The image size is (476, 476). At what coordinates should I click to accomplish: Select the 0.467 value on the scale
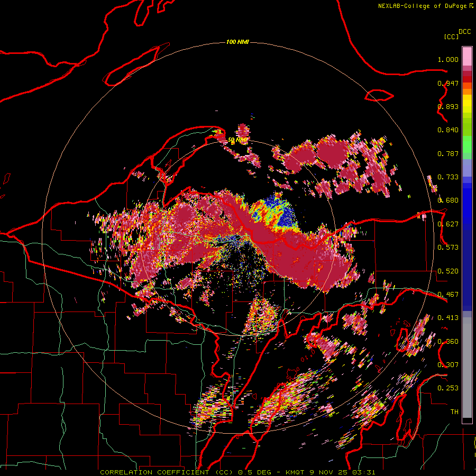pos(448,295)
